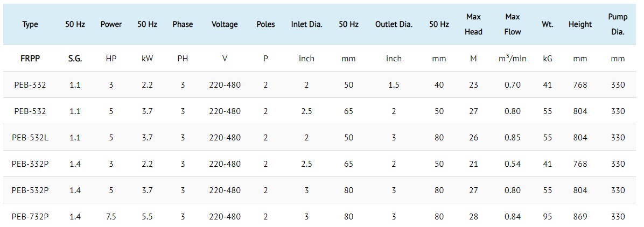Click the Max Head header
Viewport: 644px width, 227px height.
coord(473,24)
